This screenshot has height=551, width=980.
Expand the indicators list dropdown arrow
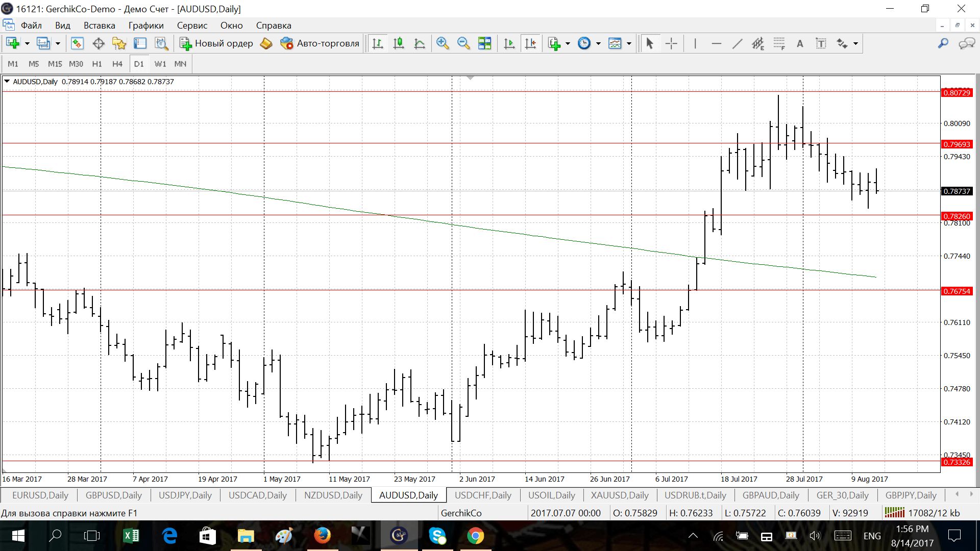point(568,43)
